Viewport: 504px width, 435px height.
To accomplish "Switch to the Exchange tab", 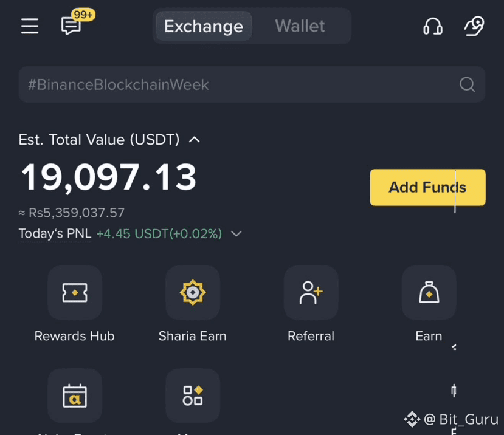I will 204,26.
